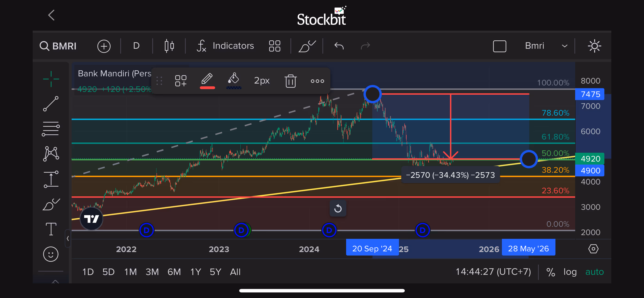Viewport: 644px width, 298px height.
Task: Select the Text annotation tool
Action: [x=51, y=229]
